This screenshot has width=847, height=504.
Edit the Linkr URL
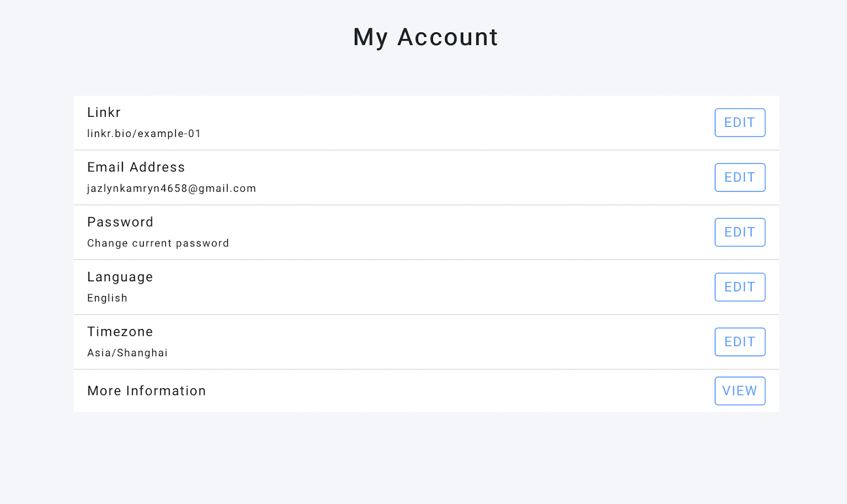[740, 123]
